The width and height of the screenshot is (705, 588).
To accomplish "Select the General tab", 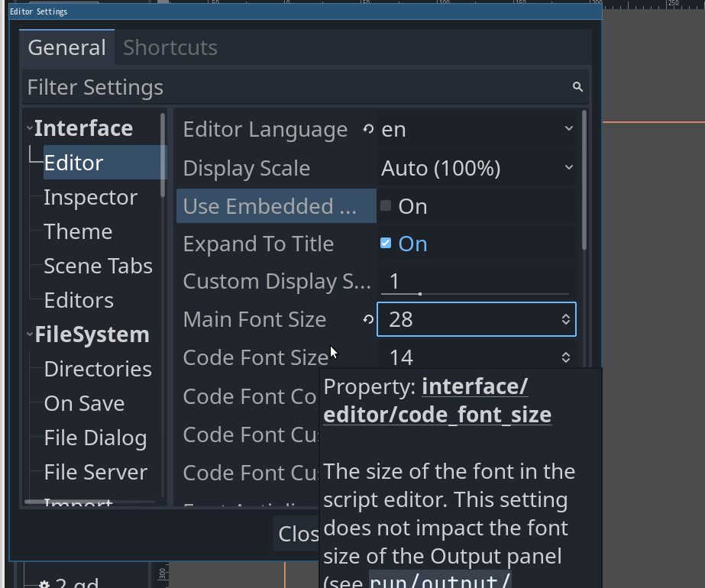I will [66, 47].
